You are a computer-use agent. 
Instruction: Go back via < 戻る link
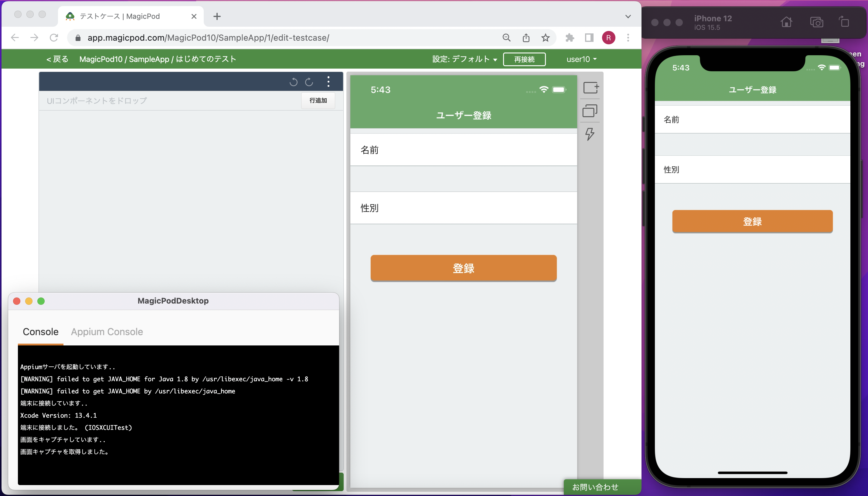click(57, 59)
